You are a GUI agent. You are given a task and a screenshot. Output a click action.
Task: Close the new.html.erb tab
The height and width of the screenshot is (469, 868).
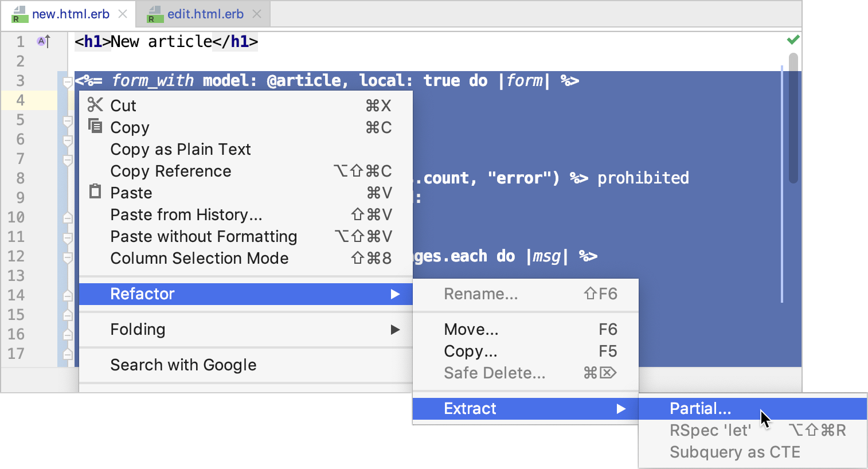122,14
